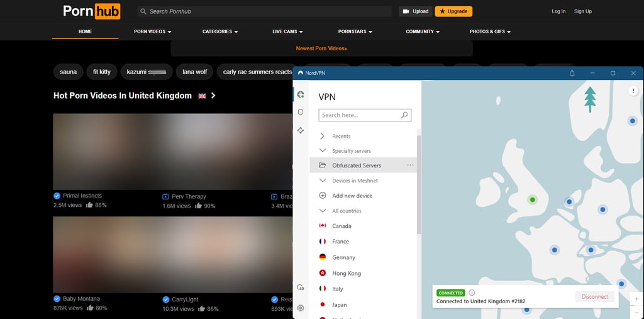
Task: Click the Disconnect button in NordVPN
Action: [x=595, y=296]
